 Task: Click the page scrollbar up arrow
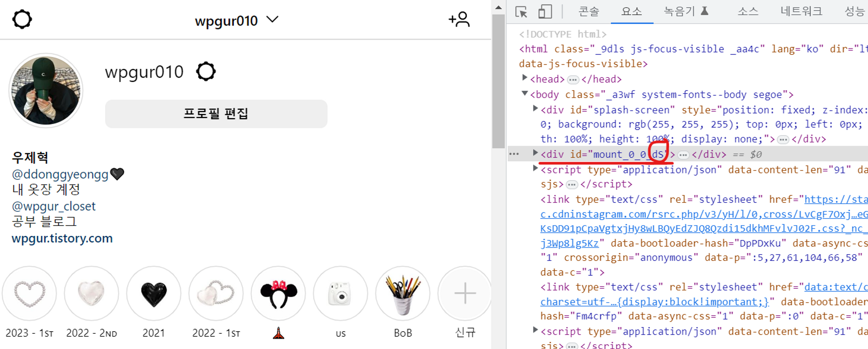point(499,7)
